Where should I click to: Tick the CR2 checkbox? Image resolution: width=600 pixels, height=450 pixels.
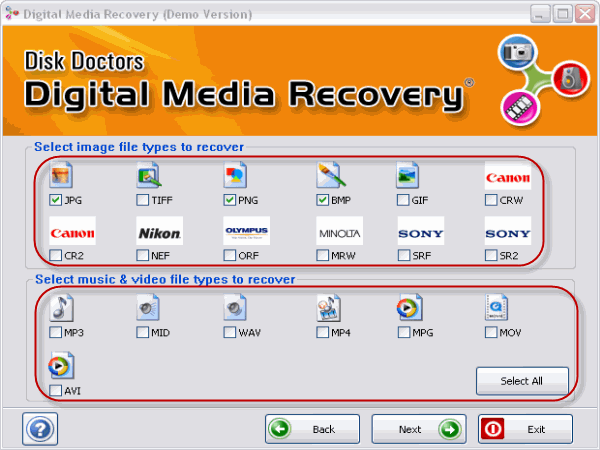pos(55,255)
